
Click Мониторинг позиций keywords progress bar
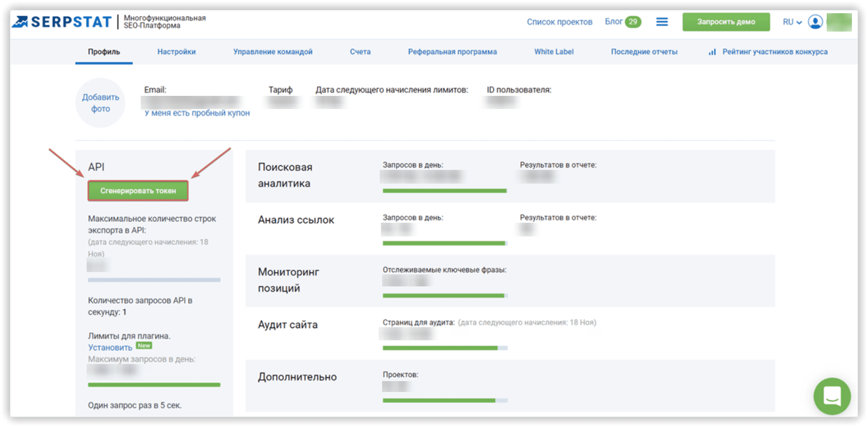[445, 296]
